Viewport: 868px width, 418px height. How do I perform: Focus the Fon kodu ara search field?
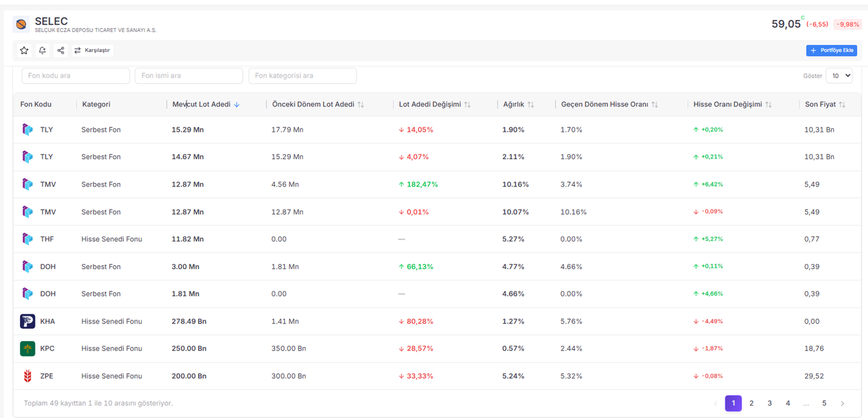tap(76, 76)
